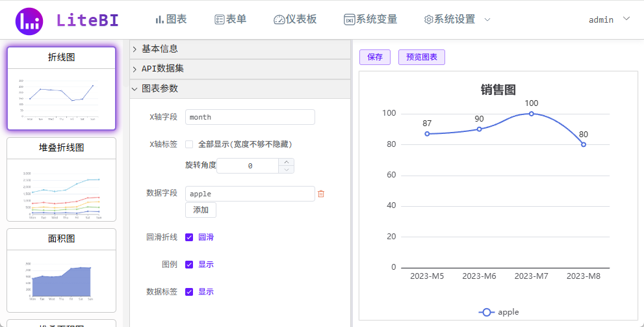Open 系统变量 page
Viewport: 644px width, 327px height.
[371, 20]
